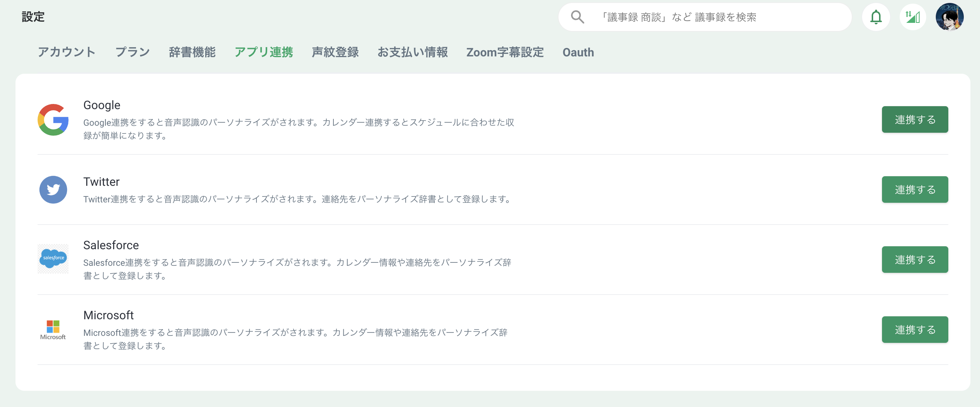The width and height of the screenshot is (980, 407).
Task: Switch to the プラン tab
Action: pyautogui.click(x=132, y=52)
